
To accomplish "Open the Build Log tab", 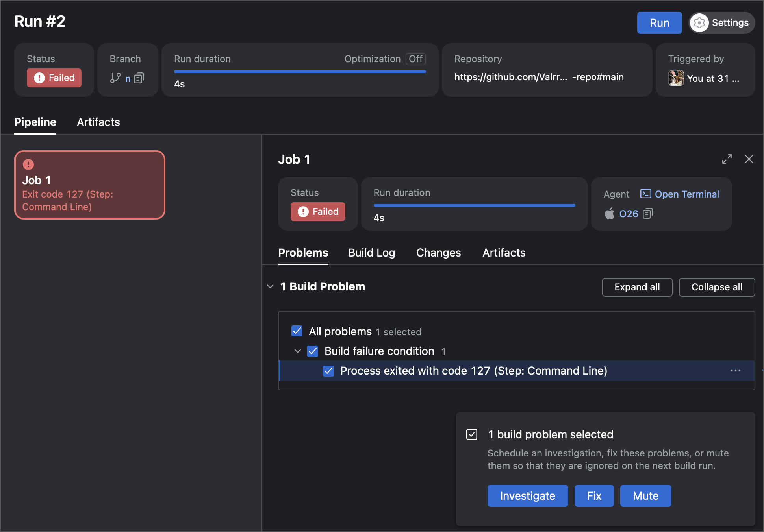I will (371, 253).
